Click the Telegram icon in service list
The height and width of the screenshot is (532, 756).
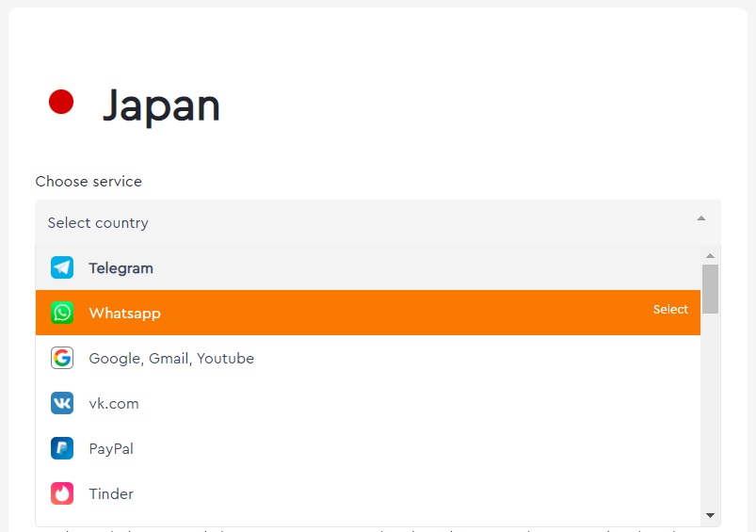point(62,267)
